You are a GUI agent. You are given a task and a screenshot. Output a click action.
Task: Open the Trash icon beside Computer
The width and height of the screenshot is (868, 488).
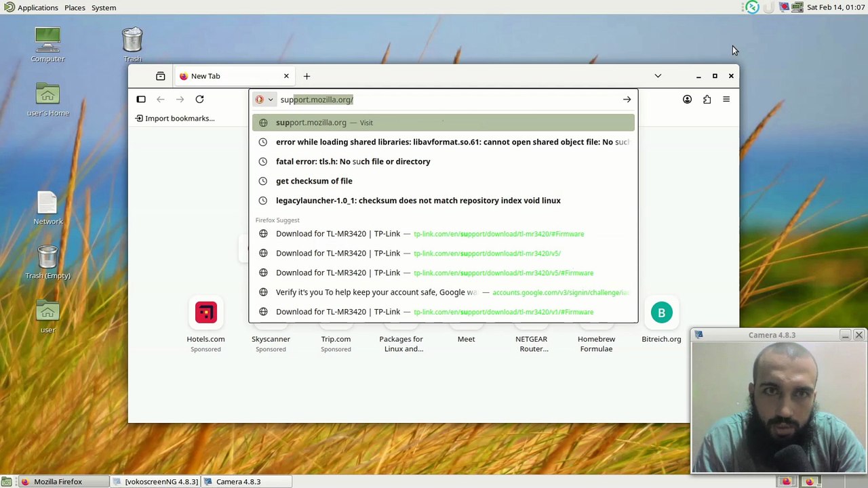(x=132, y=45)
